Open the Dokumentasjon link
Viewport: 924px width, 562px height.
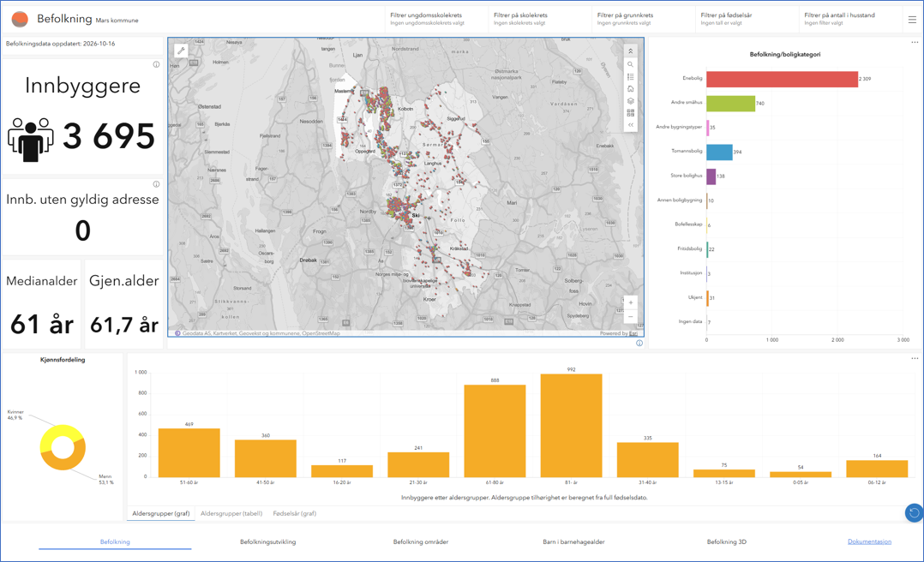[869, 542]
